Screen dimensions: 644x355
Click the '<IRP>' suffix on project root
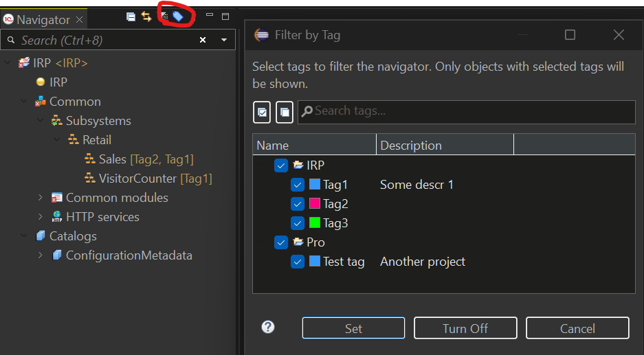(71, 63)
